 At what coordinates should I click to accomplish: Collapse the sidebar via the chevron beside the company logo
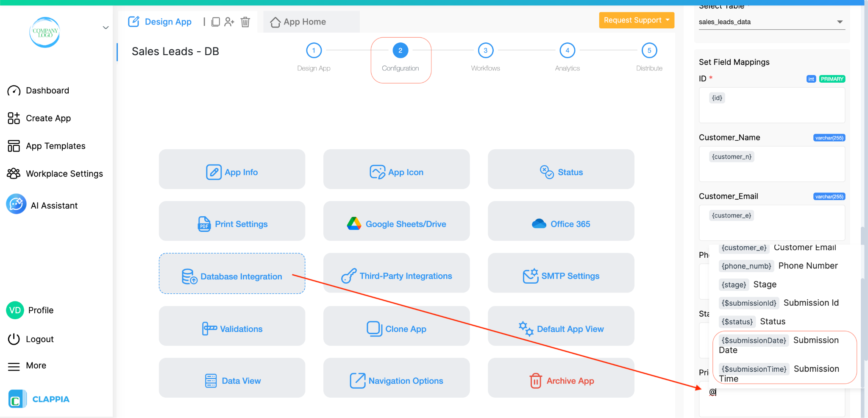(106, 28)
